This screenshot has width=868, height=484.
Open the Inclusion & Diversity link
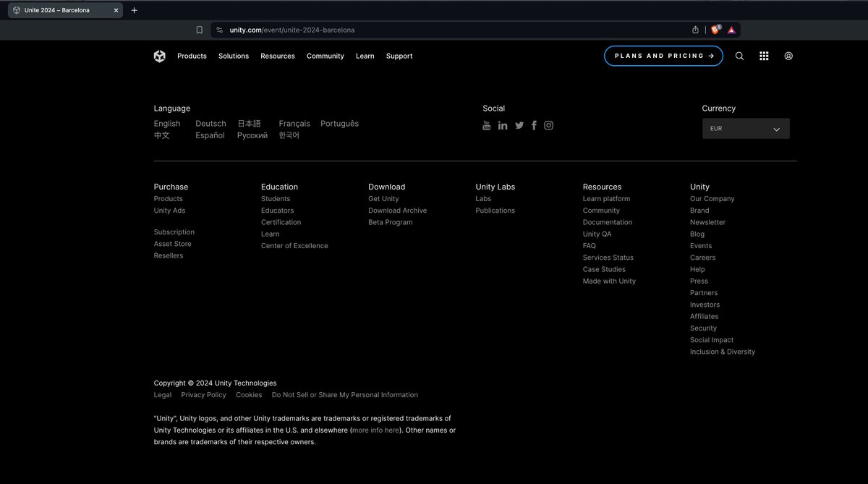click(723, 352)
